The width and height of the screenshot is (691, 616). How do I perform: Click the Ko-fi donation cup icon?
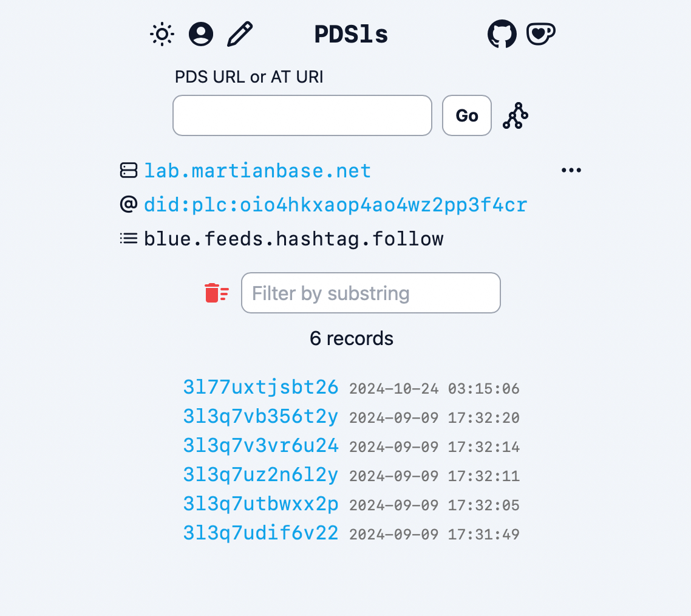click(x=541, y=34)
